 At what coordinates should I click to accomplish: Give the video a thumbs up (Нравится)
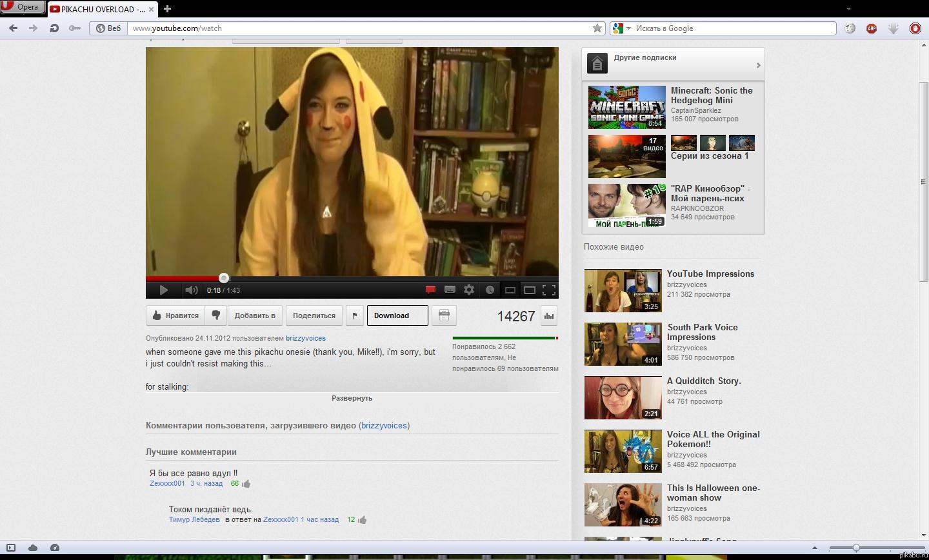(x=174, y=315)
